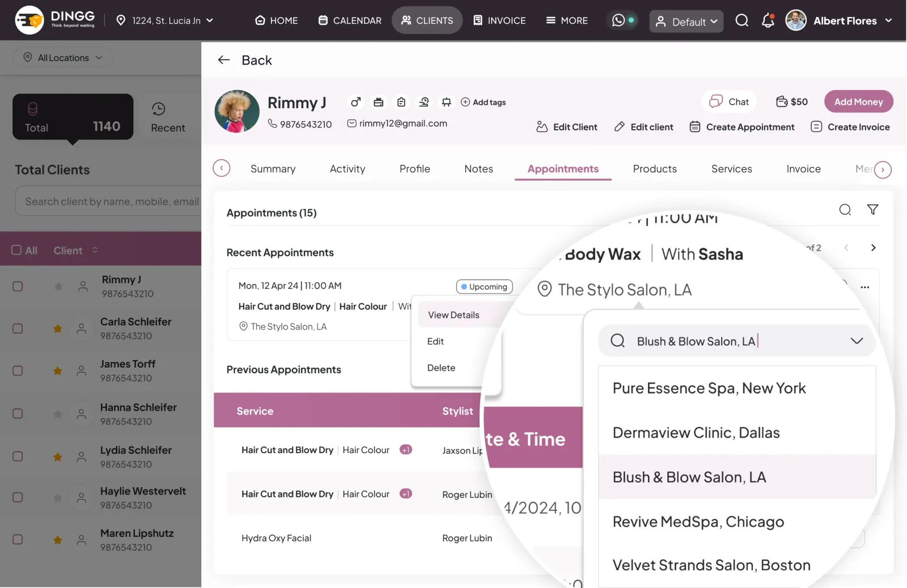
Task: Click the referral person icon next to Rimmy J
Action: (x=424, y=102)
